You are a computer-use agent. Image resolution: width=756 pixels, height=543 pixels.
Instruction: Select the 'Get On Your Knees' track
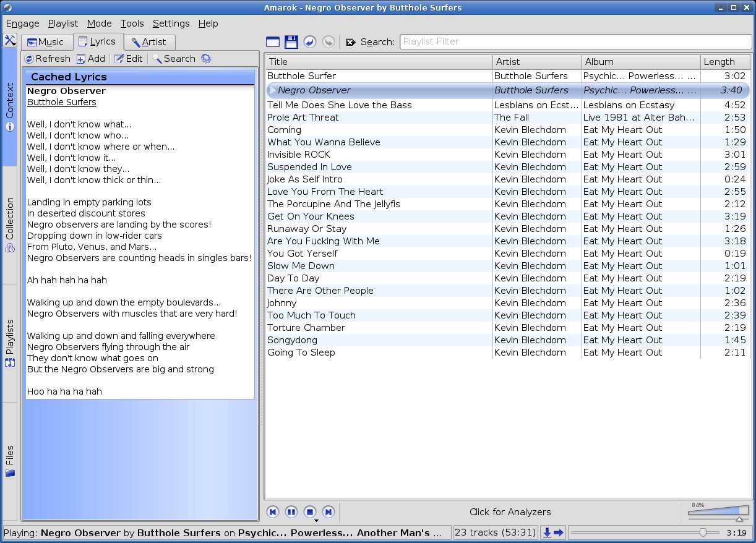click(x=507, y=216)
